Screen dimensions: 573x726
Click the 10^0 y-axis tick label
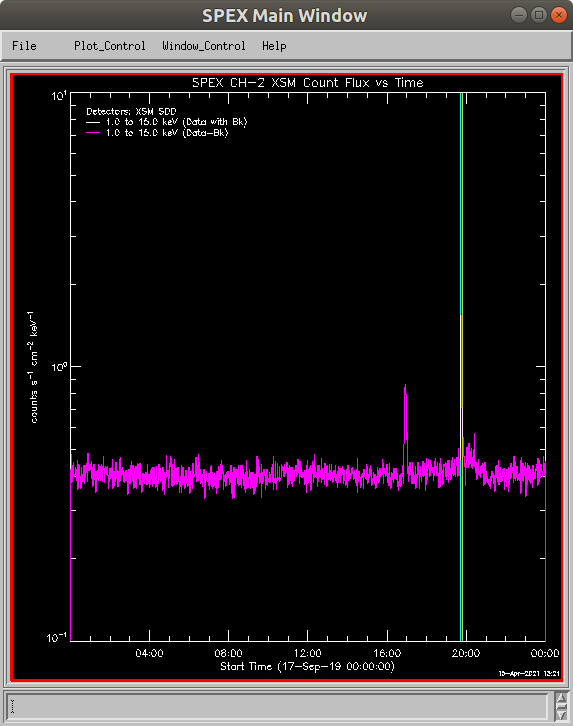pyautogui.click(x=59, y=367)
